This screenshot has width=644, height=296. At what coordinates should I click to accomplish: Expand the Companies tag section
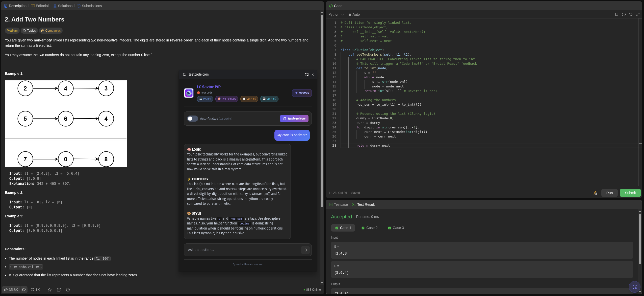click(51, 31)
